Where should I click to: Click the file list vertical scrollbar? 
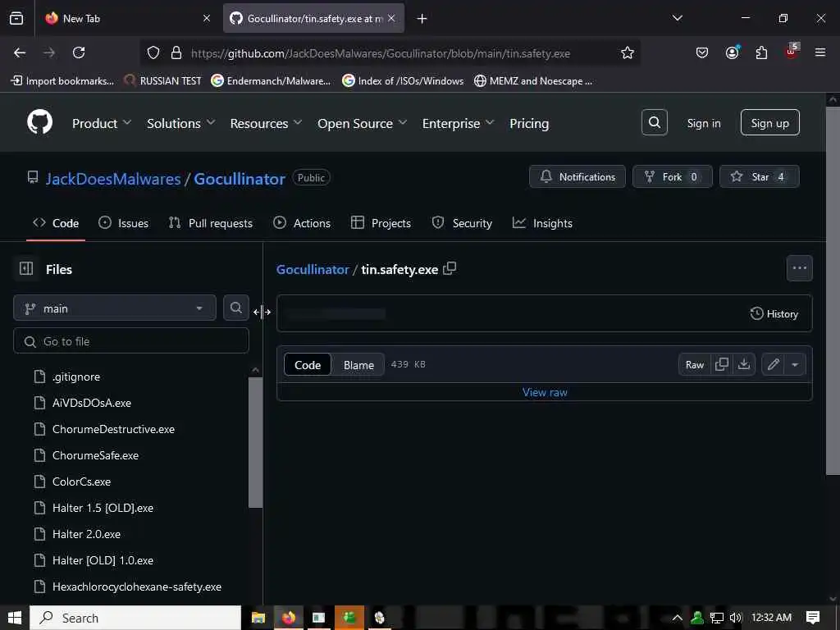(x=256, y=442)
